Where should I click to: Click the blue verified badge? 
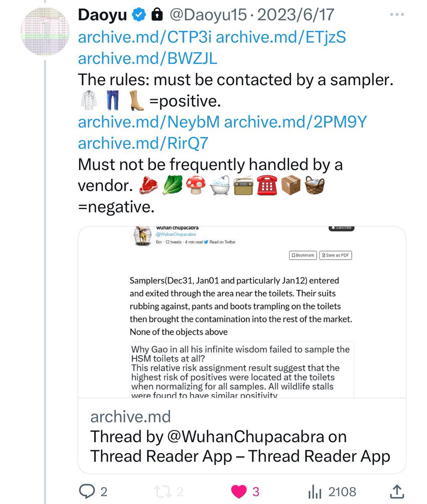click(139, 16)
